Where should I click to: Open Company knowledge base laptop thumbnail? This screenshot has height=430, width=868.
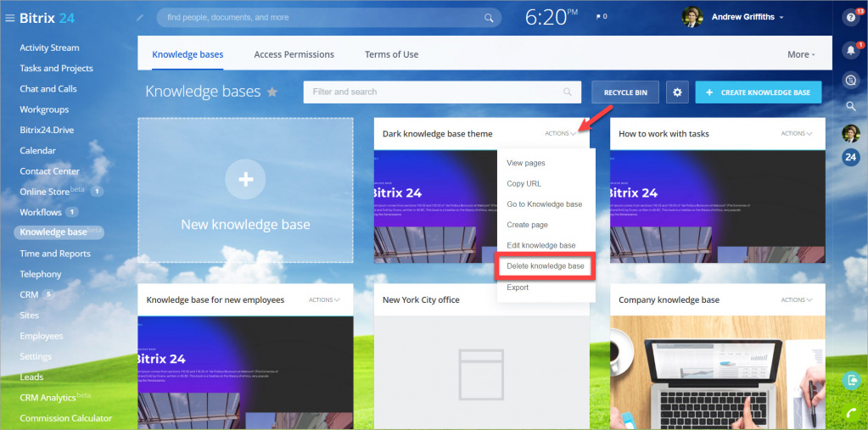[718, 372]
